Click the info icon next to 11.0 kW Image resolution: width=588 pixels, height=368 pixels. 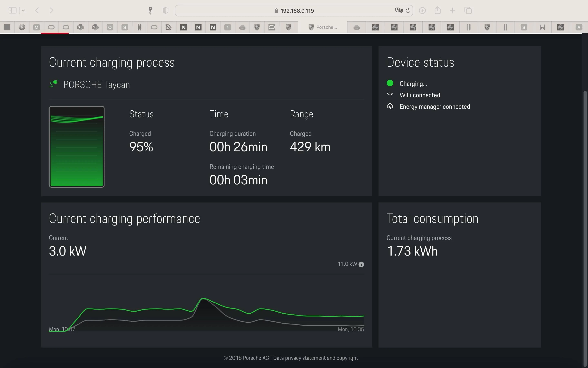[x=361, y=264]
